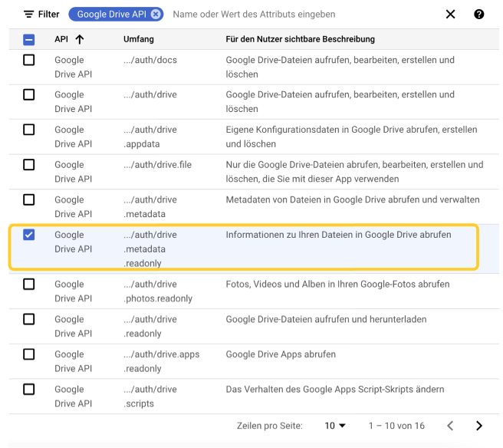
Task: Toggle the select-all header checkbox
Action: coord(29,39)
